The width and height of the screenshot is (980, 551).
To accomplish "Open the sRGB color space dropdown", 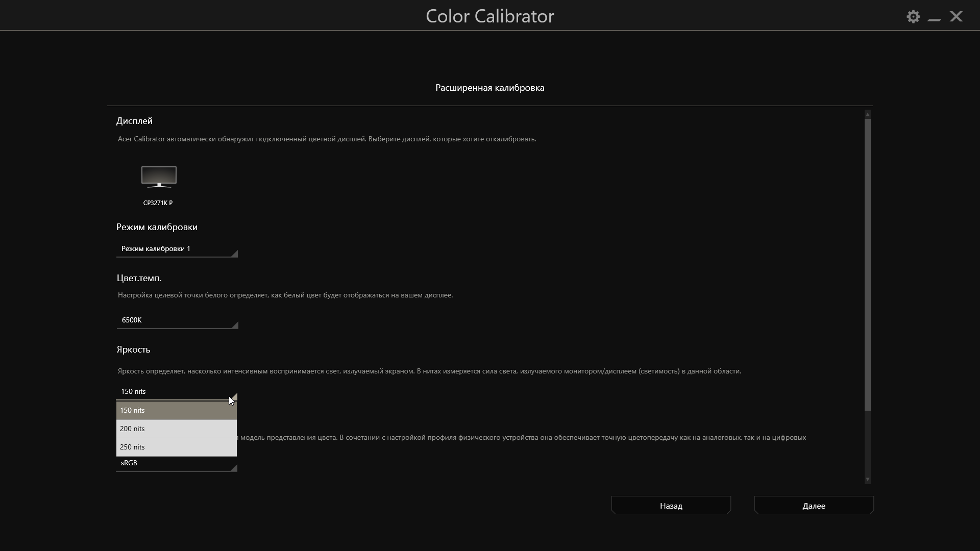I will (x=177, y=463).
